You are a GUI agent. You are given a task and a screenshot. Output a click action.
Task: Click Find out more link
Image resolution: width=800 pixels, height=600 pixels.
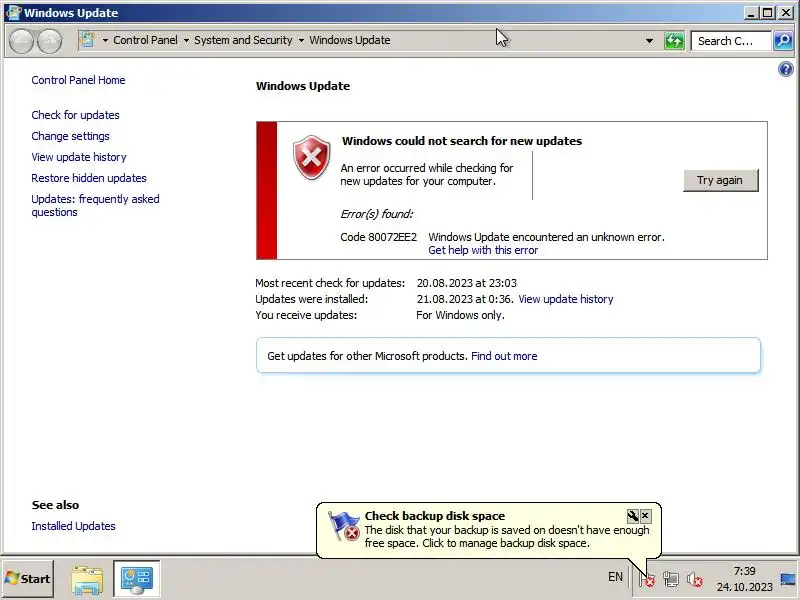point(504,356)
